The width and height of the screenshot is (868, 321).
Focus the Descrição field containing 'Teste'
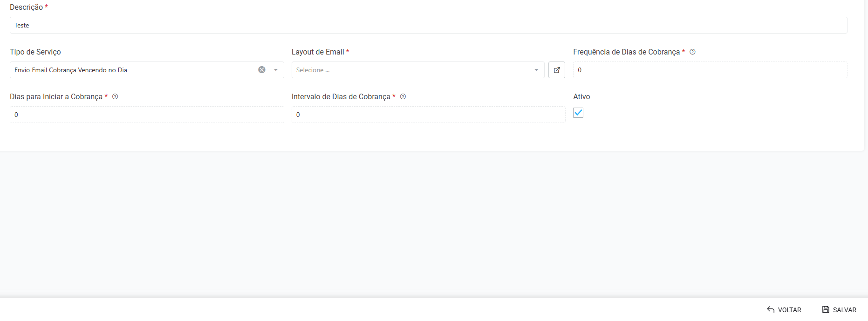pos(428,25)
